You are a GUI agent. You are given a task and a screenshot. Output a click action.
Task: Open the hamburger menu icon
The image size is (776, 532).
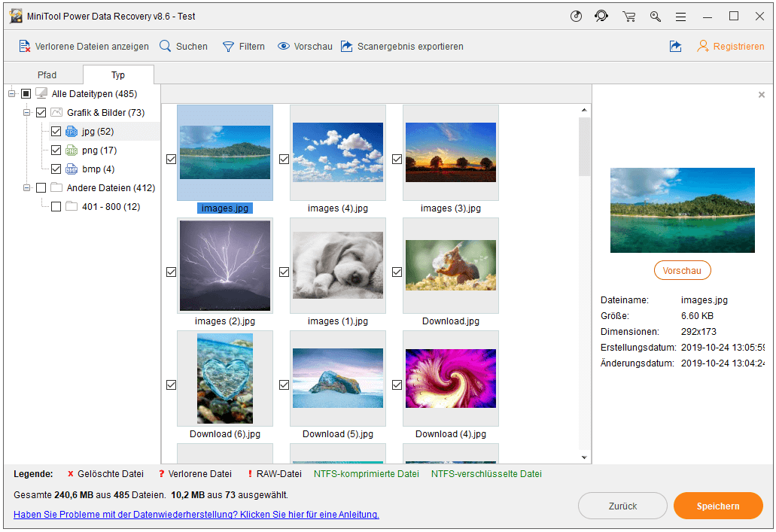(x=681, y=17)
